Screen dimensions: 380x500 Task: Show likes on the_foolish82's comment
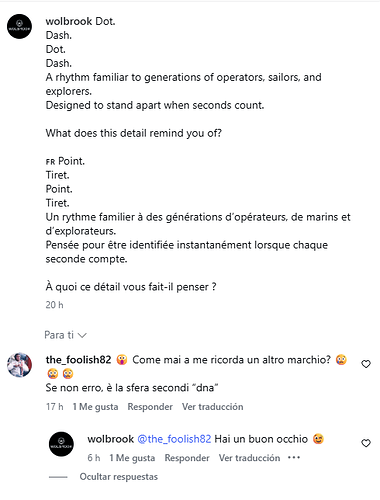tap(95, 407)
